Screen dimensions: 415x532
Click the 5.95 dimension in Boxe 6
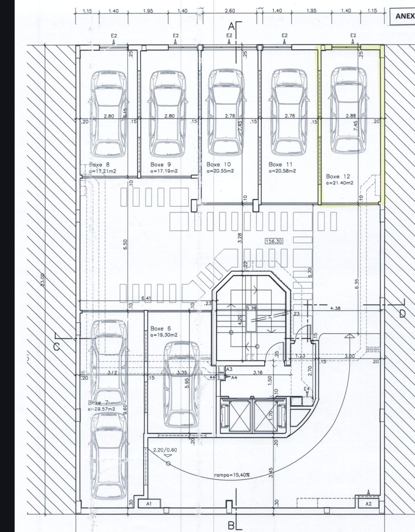187,383
